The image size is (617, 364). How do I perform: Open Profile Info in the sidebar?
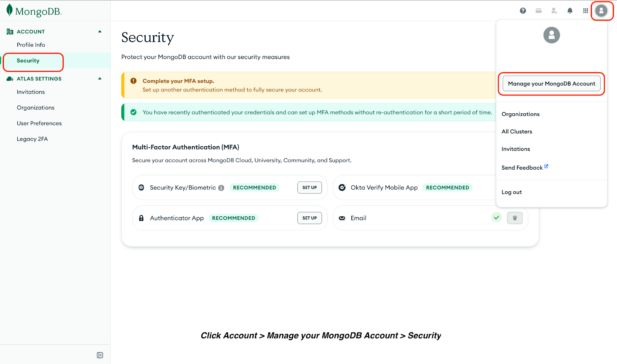coord(31,45)
